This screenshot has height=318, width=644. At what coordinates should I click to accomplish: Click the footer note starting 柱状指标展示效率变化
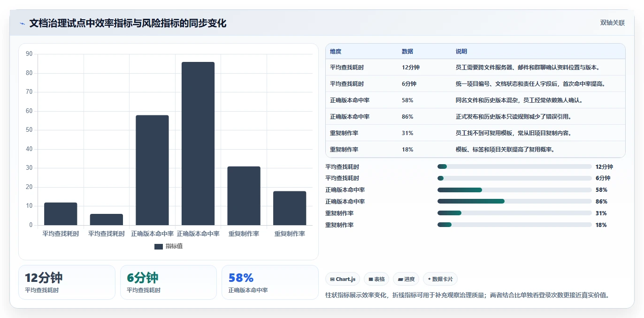click(468, 295)
